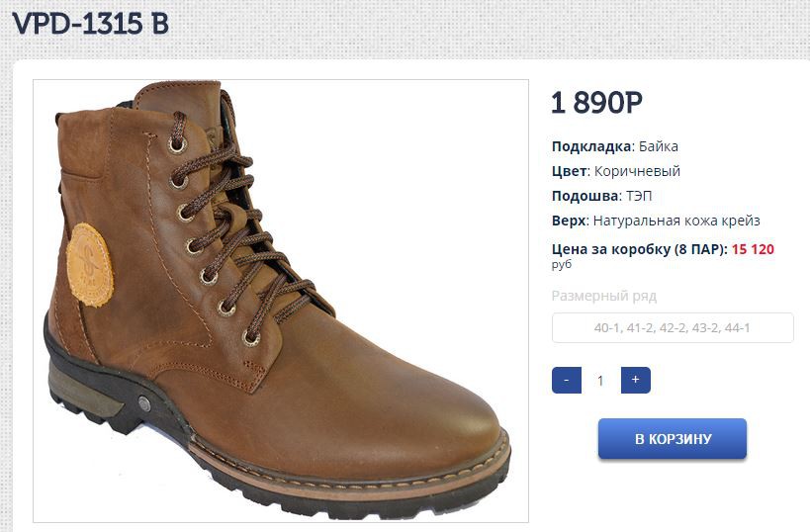The width and height of the screenshot is (810, 532).
Task: Add boots to cart via В КОРЗИНУ
Action: (x=672, y=439)
